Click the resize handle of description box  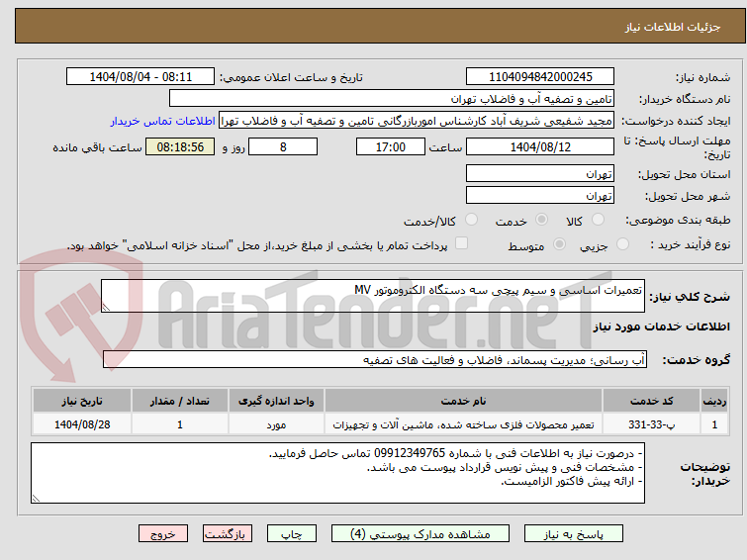[x=106, y=308]
